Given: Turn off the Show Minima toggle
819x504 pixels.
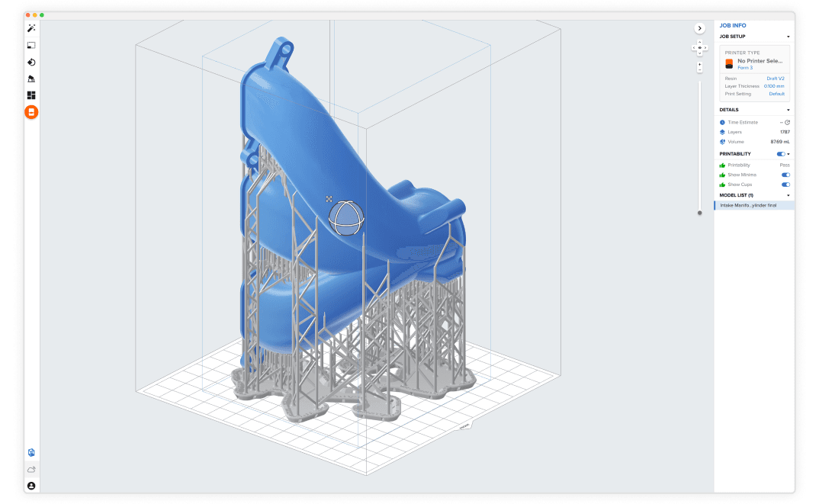Looking at the screenshot, I should (785, 175).
